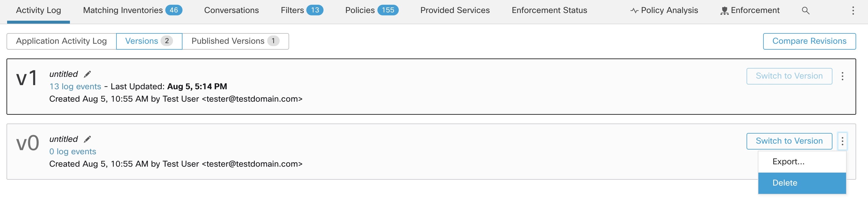Go to the Filters tab

click(302, 10)
